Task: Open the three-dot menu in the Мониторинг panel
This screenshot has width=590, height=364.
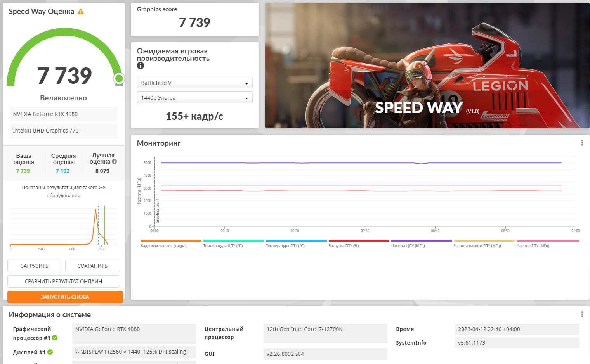Action: [582, 143]
